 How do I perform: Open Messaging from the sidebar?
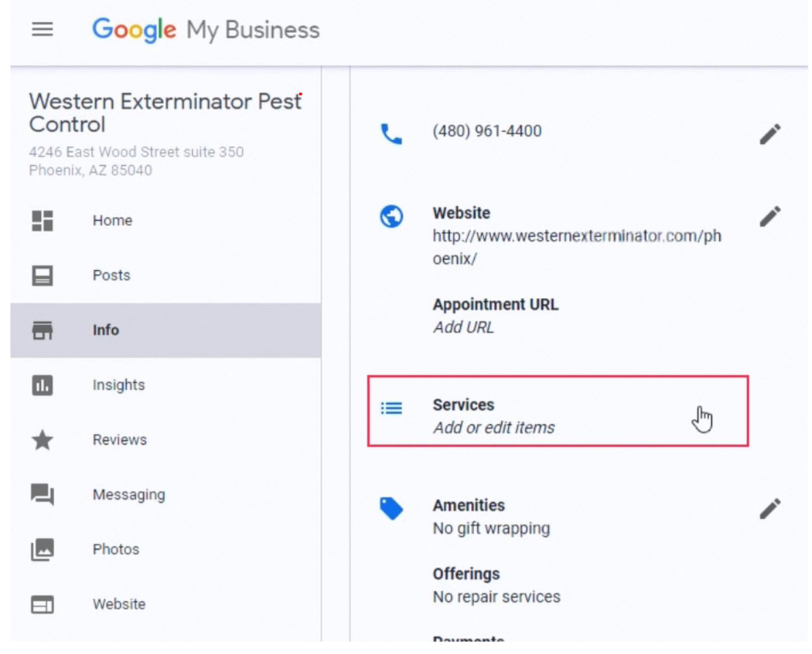point(166,495)
